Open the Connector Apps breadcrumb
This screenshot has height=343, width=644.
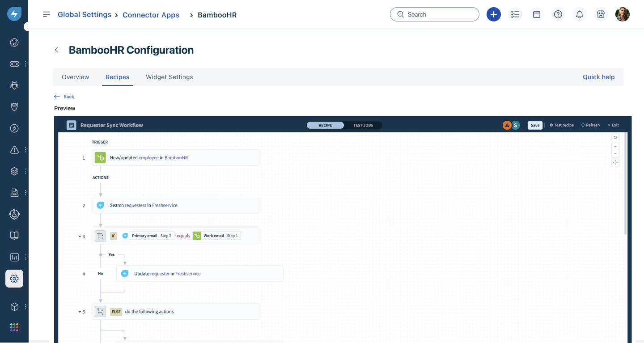coord(151,15)
